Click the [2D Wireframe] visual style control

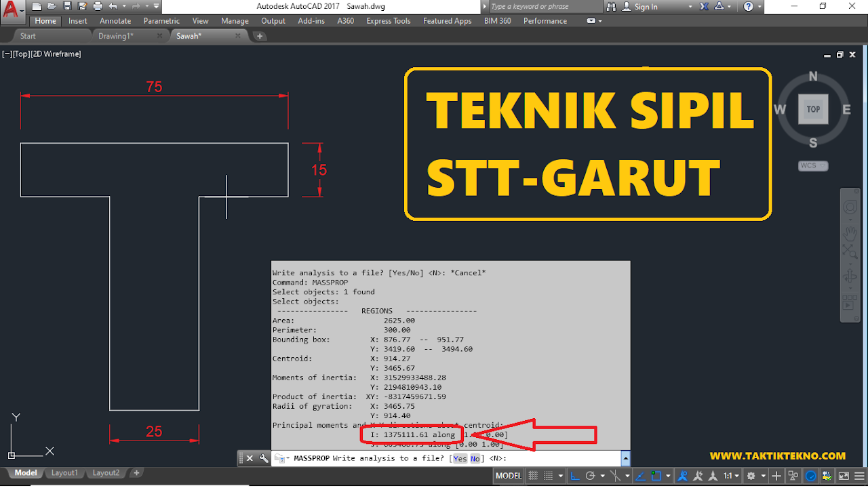[x=56, y=54]
